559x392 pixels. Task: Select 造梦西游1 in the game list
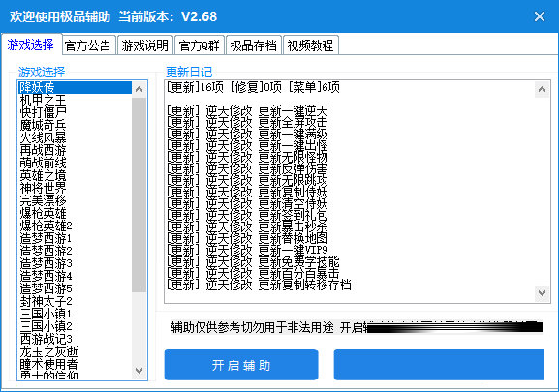75,238
